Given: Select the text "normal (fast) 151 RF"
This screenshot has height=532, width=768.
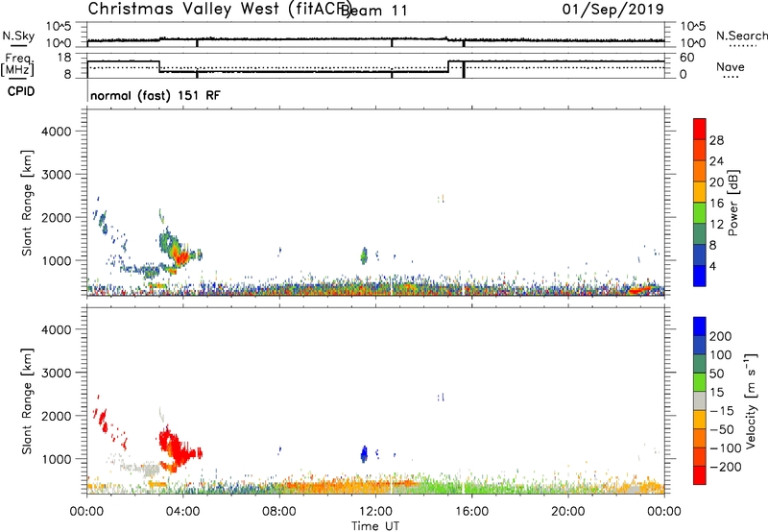Looking at the screenshot, I should click(156, 95).
